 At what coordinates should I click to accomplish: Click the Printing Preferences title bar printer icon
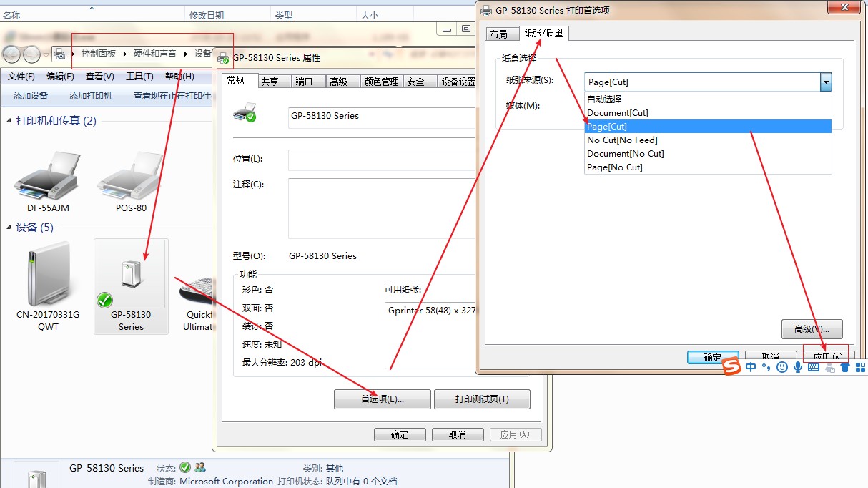pos(486,10)
